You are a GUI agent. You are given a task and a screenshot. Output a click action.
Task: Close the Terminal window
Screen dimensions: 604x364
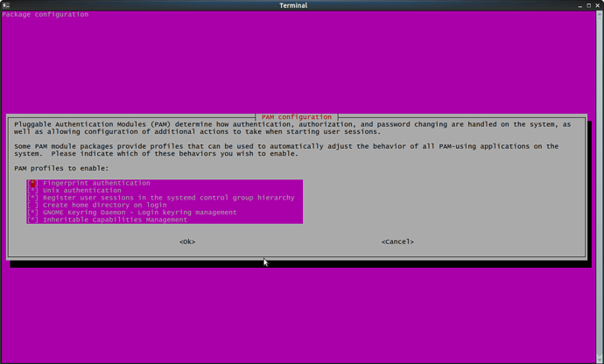pos(598,6)
